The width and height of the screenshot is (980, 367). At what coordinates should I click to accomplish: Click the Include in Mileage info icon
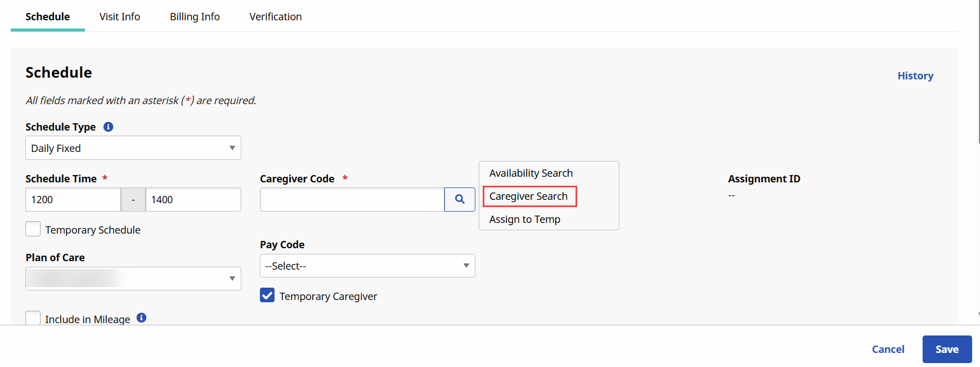click(142, 318)
